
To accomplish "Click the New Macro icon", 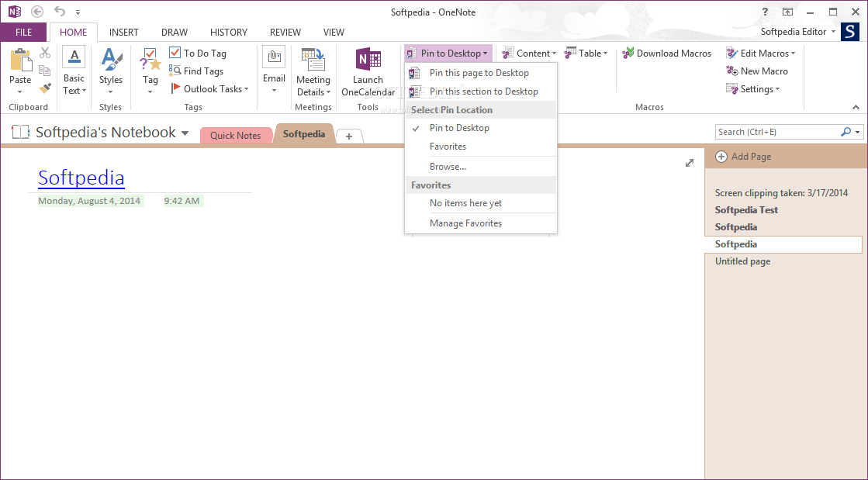I will click(x=731, y=71).
